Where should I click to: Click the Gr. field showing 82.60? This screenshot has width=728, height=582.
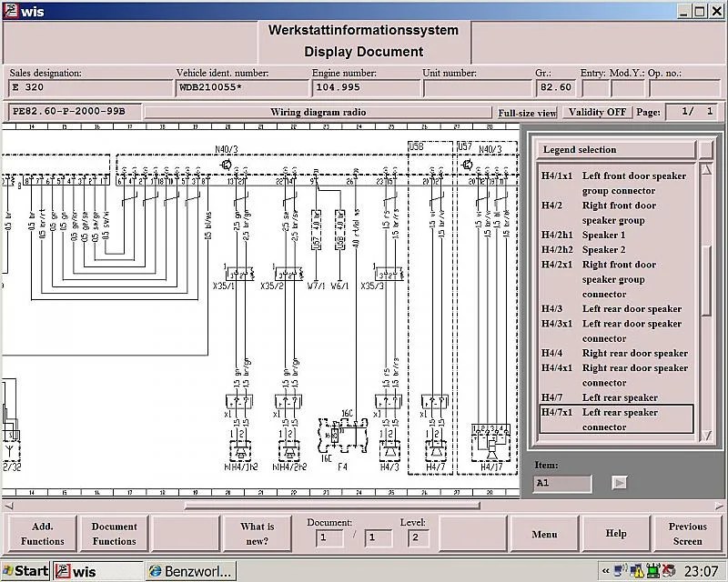coord(556,87)
